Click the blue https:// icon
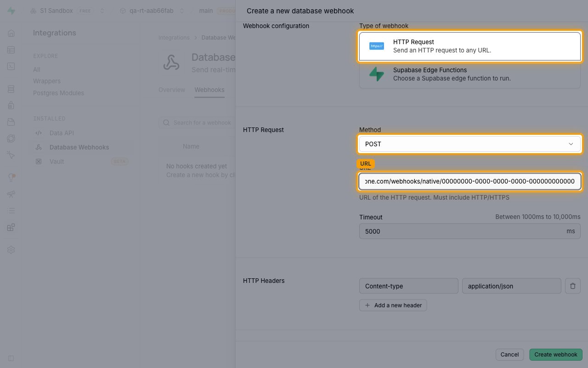 click(377, 46)
